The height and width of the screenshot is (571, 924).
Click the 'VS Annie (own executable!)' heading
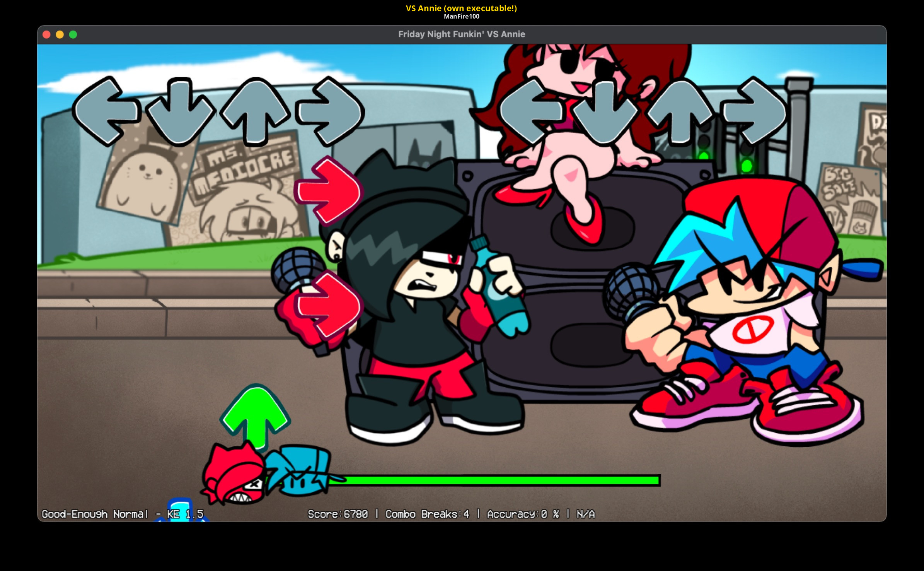(462, 8)
